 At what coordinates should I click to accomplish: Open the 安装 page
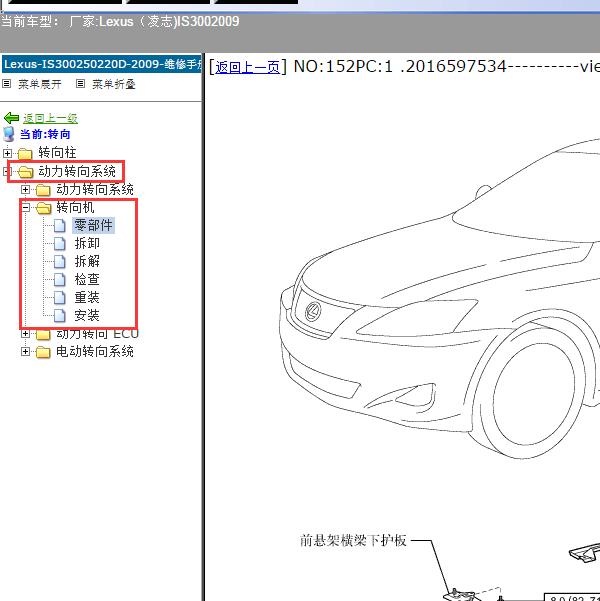tap(87, 315)
